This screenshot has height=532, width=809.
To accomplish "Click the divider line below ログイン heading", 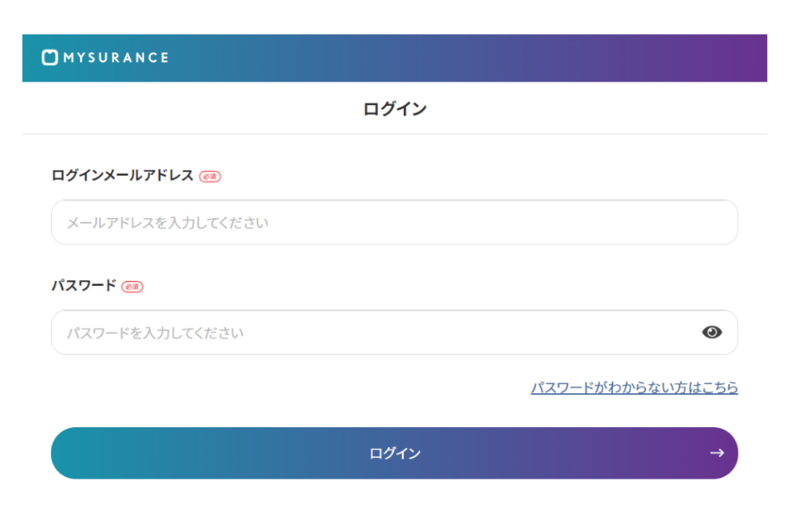I will tap(394, 134).
